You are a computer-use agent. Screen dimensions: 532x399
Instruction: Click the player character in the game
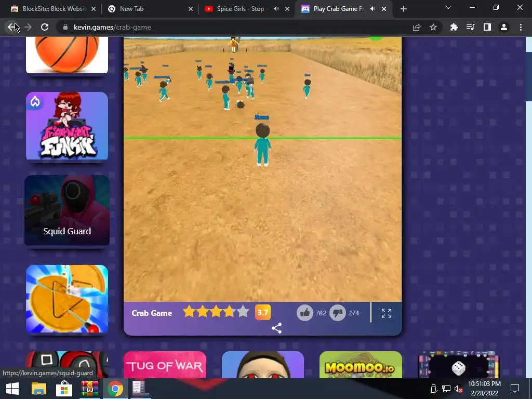pos(262,145)
